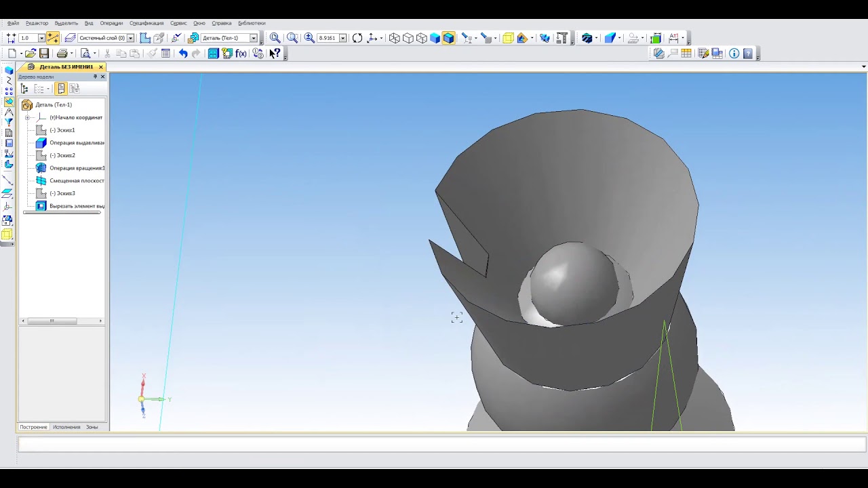Select the filter funnel tool in sidebar
This screenshot has height=488, width=868.
[8, 122]
